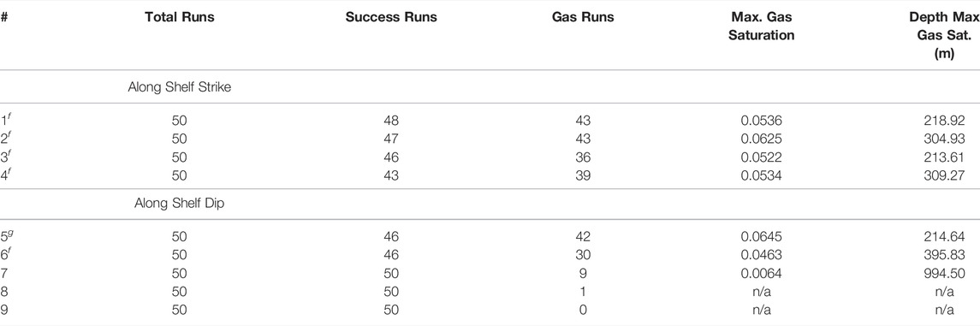Click the 994.50 depth value
This screenshot has height=326, width=980.
pyautogui.click(x=944, y=273)
